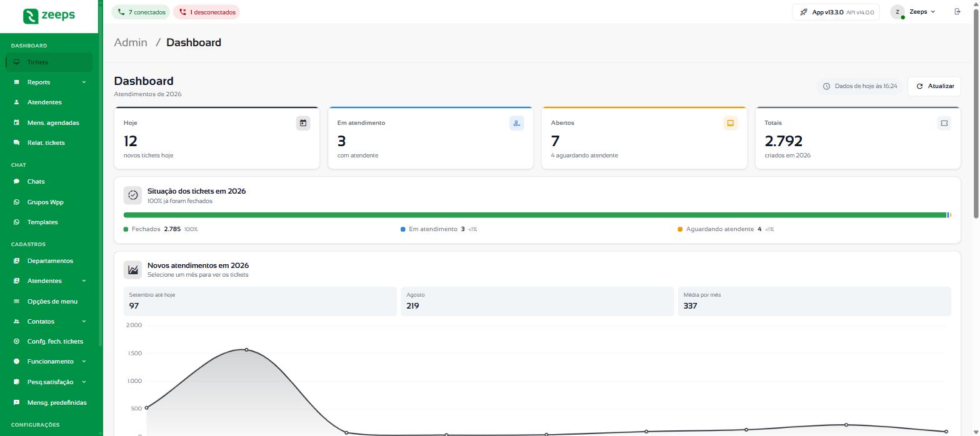The width and height of the screenshot is (980, 436).
Task: Click the Mens. agendadas calendar icon
Action: [x=16, y=122]
